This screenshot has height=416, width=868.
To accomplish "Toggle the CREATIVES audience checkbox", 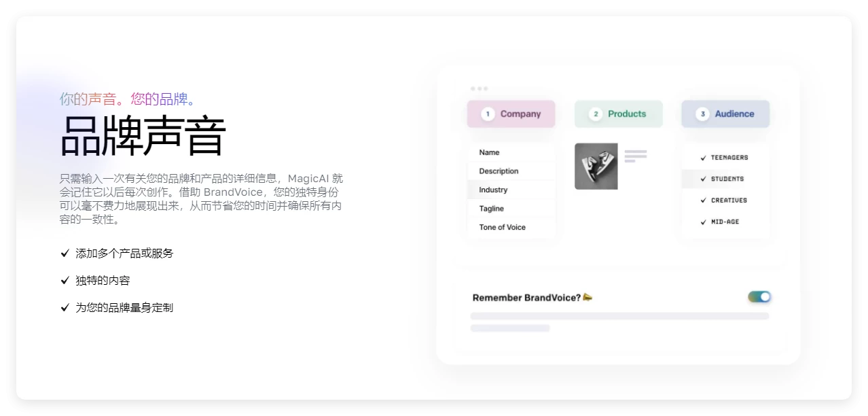I will tap(704, 201).
